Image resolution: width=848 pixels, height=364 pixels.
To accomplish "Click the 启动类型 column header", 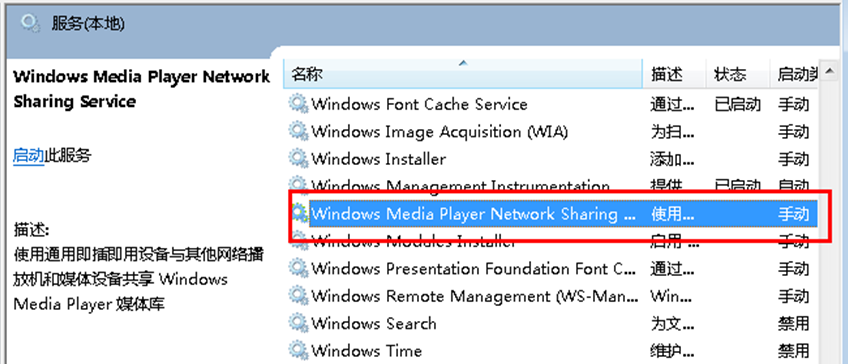I will tap(794, 74).
